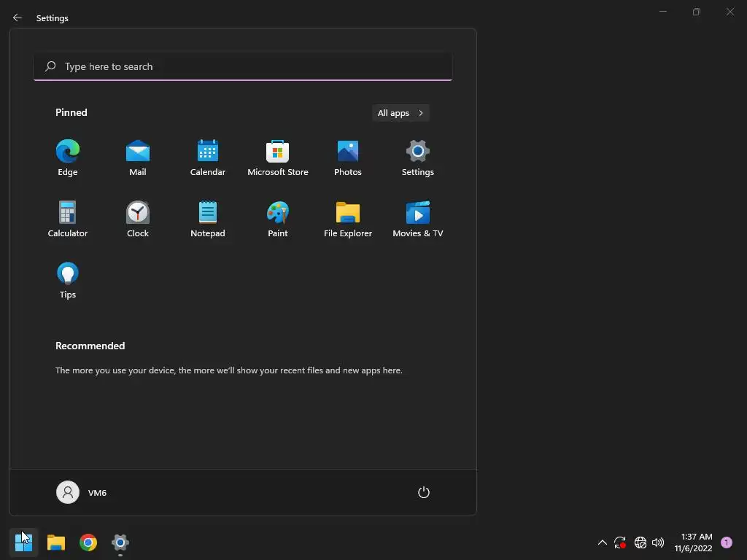Image resolution: width=747 pixels, height=560 pixels.
Task: Launch Notepad from pinned apps
Action: click(x=208, y=219)
